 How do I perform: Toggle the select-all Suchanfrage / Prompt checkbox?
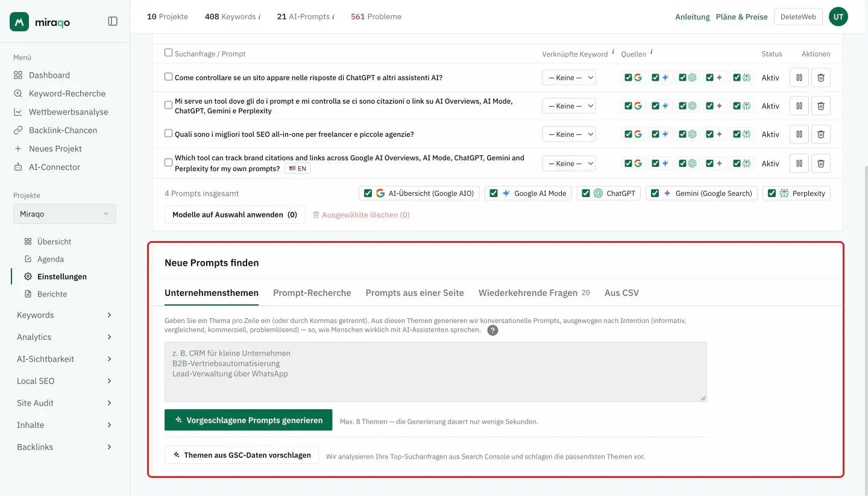[169, 52]
